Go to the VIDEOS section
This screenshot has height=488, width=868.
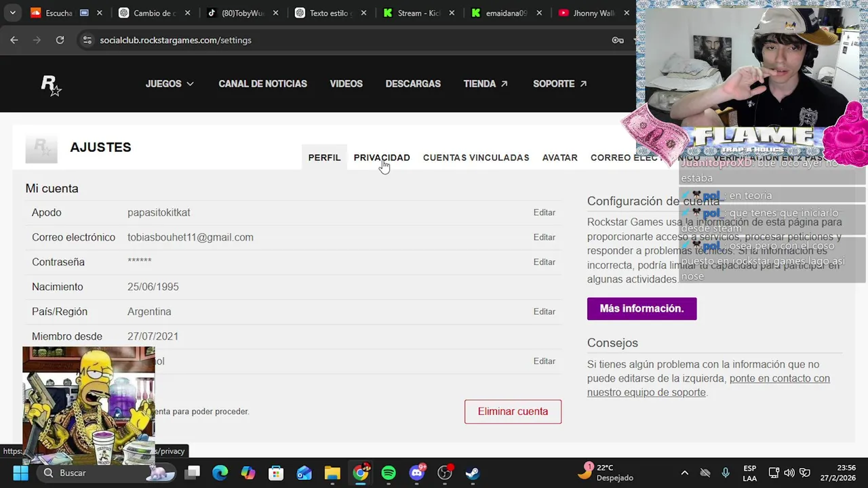(x=346, y=83)
